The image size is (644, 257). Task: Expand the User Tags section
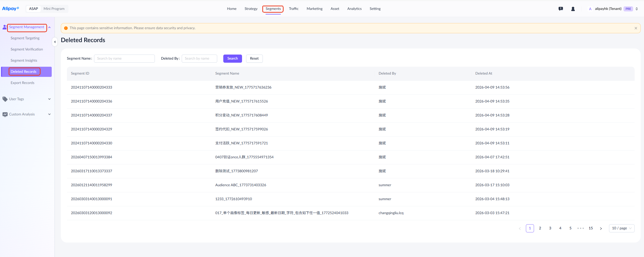(49, 99)
